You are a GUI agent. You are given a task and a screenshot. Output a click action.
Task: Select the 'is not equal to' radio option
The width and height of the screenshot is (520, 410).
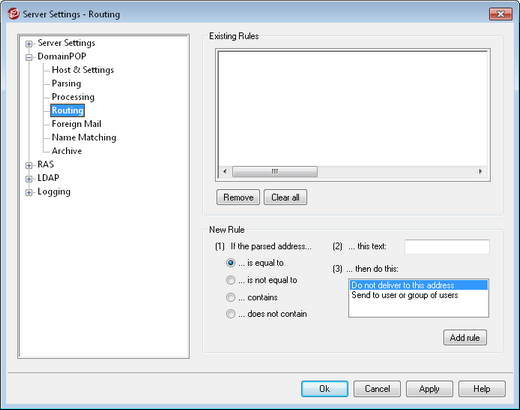(230, 280)
